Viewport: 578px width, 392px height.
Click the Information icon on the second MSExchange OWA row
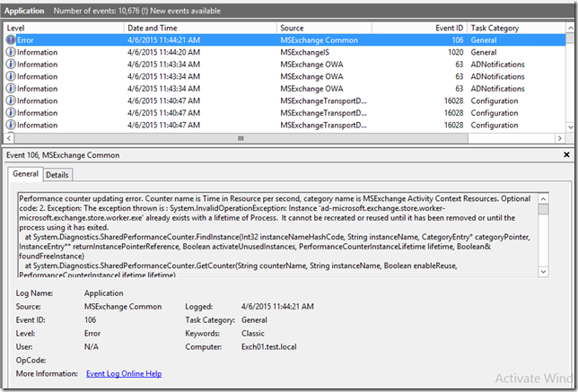tap(11, 77)
